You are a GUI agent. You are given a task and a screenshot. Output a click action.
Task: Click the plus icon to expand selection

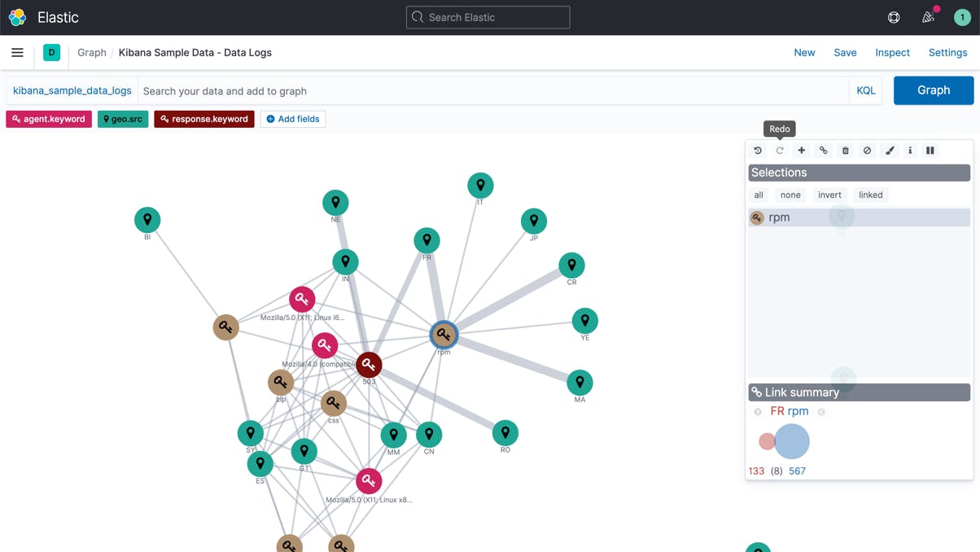tap(802, 151)
